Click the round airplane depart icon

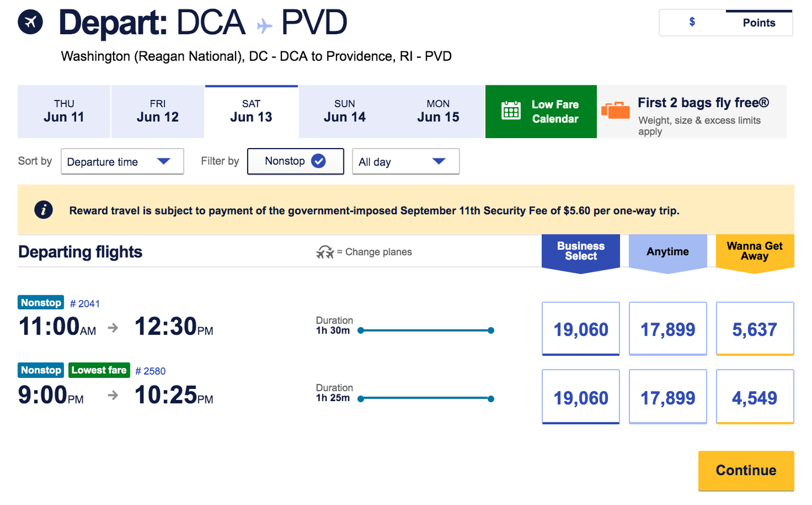(x=30, y=23)
